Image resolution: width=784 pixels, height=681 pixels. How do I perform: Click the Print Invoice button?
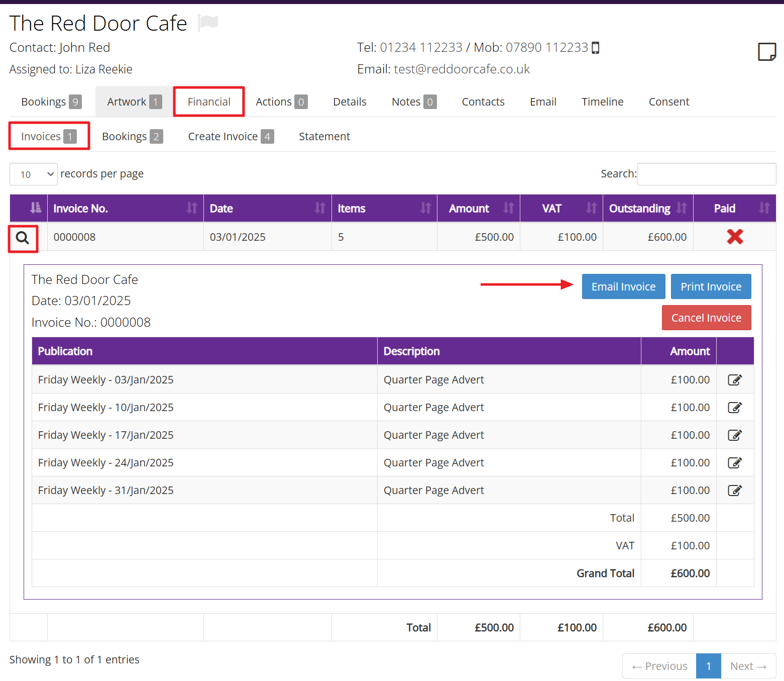(x=711, y=286)
